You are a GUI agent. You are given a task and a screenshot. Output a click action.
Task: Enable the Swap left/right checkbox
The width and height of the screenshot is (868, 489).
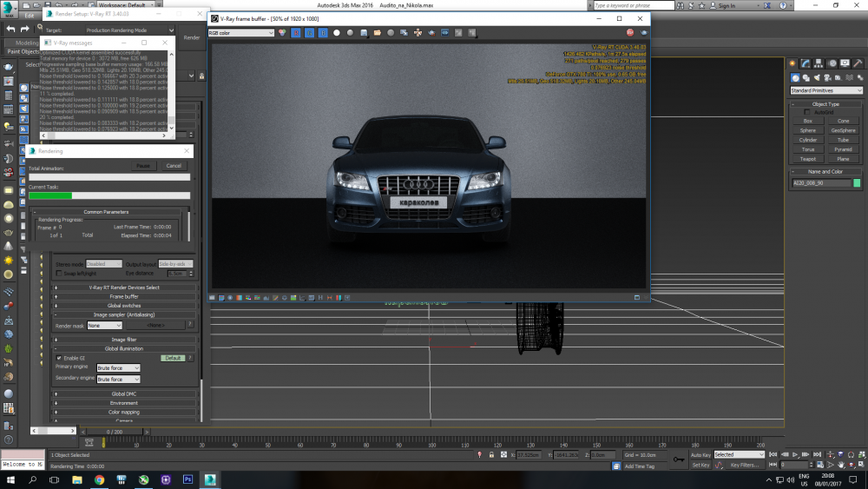point(59,274)
